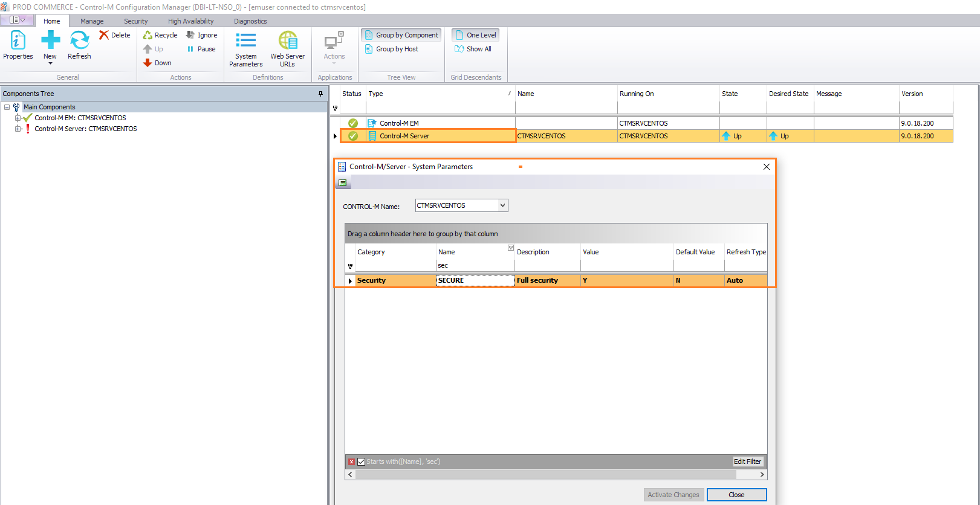Sort grid by Desired State column
The image size is (980, 505).
[790, 94]
